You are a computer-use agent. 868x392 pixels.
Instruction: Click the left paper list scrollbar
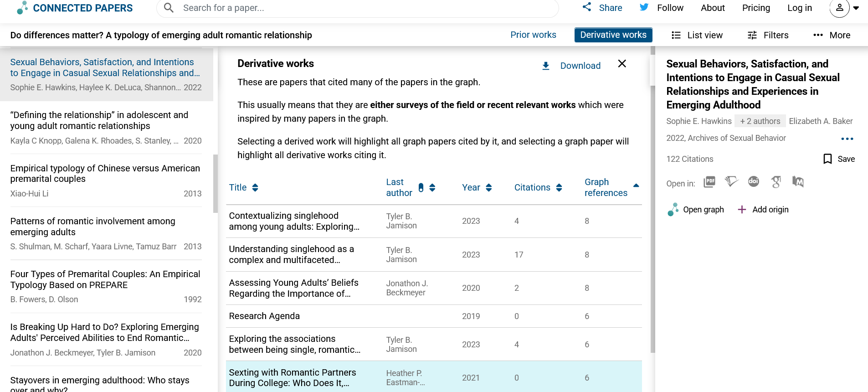[216, 183]
